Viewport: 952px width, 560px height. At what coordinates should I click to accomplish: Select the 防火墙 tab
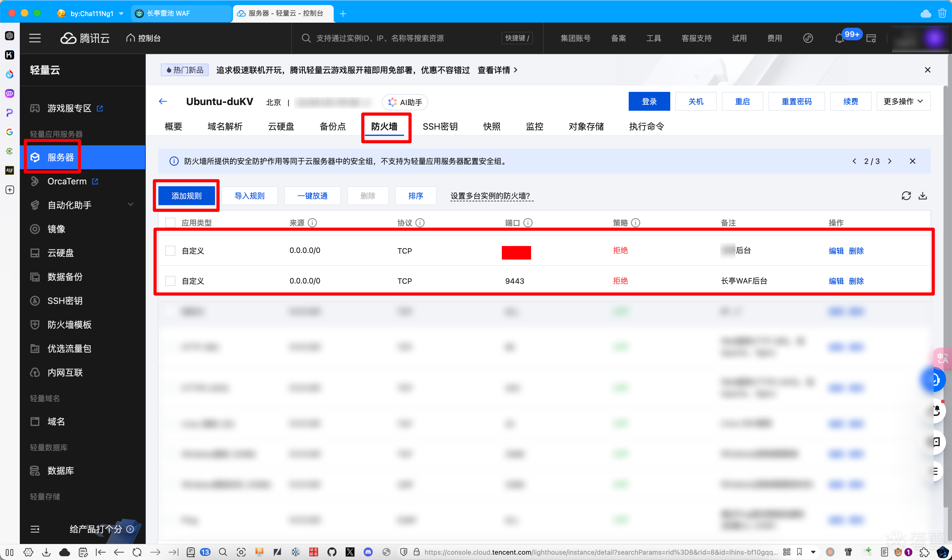pyautogui.click(x=384, y=126)
